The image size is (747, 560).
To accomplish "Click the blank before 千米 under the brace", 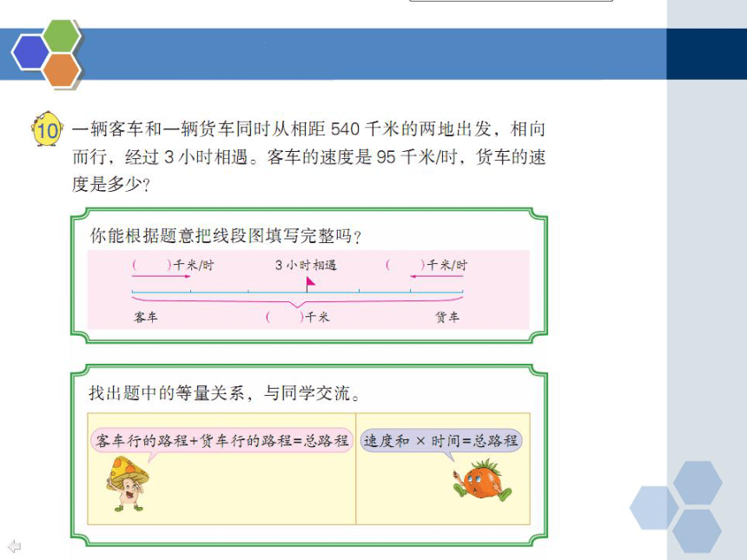I will click(x=285, y=317).
